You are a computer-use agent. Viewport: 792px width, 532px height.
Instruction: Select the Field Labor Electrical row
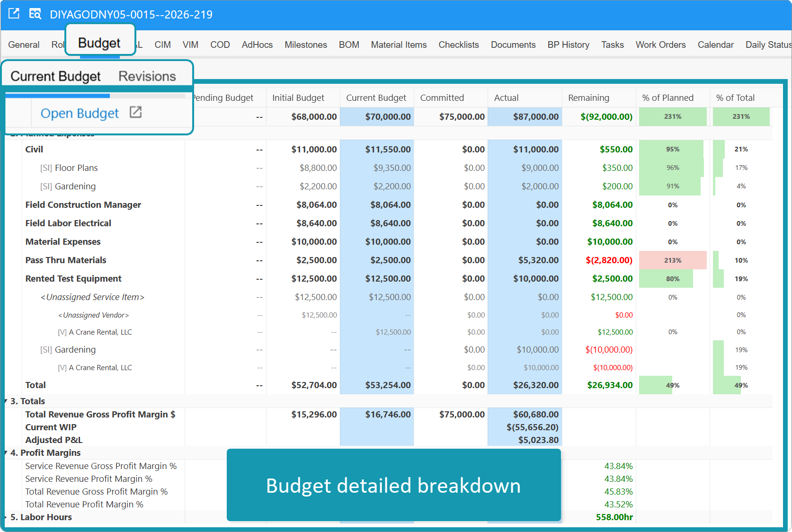click(x=388, y=223)
